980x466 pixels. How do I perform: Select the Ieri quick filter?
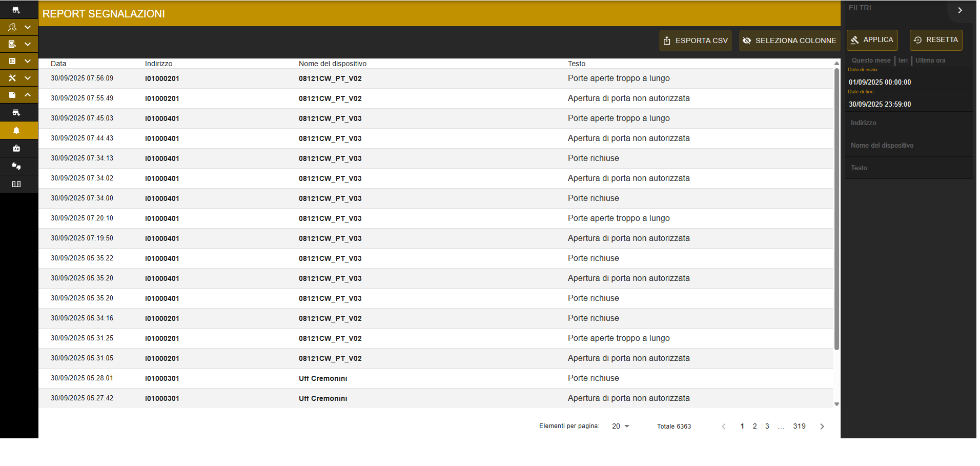903,60
